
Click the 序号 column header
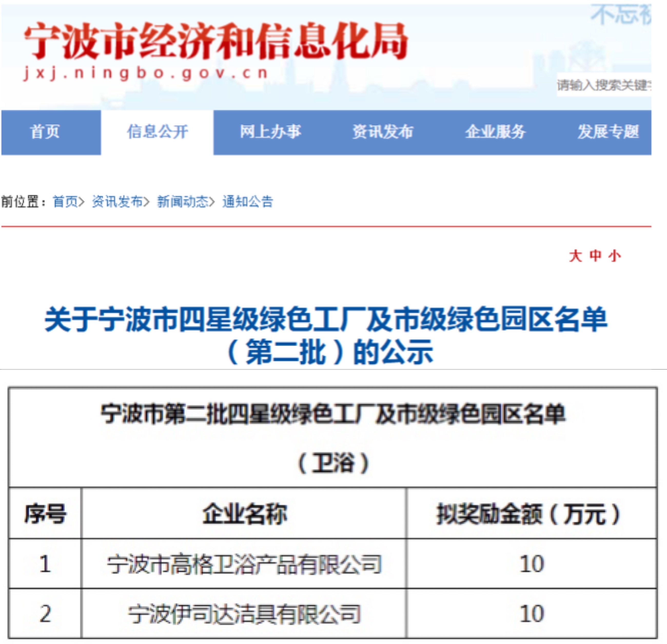(x=45, y=513)
